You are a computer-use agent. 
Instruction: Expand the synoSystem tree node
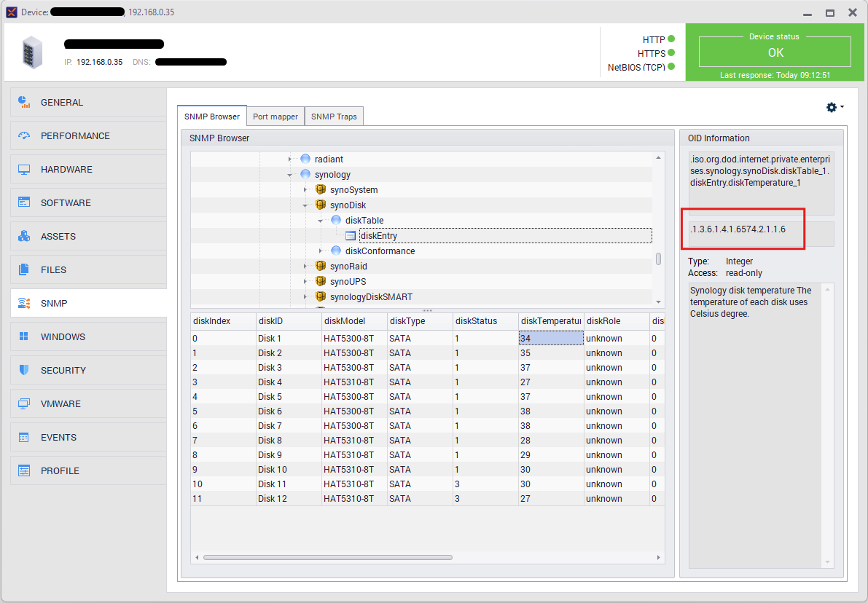coord(305,190)
